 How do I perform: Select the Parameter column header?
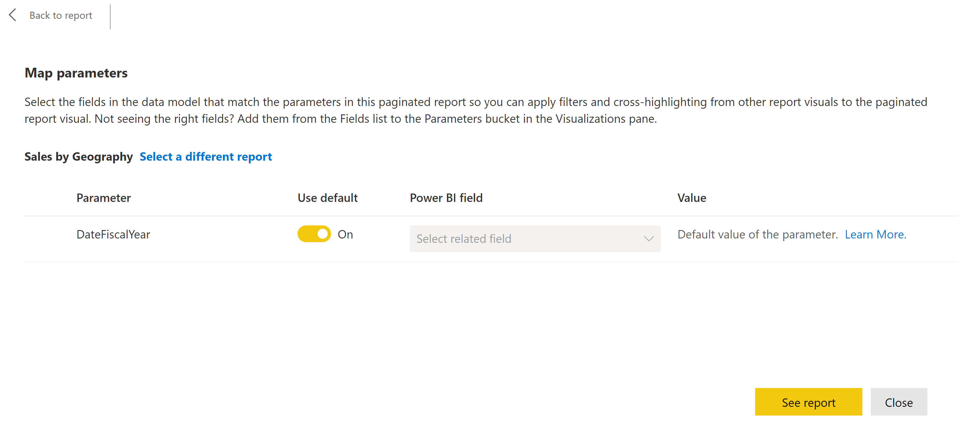tap(104, 198)
